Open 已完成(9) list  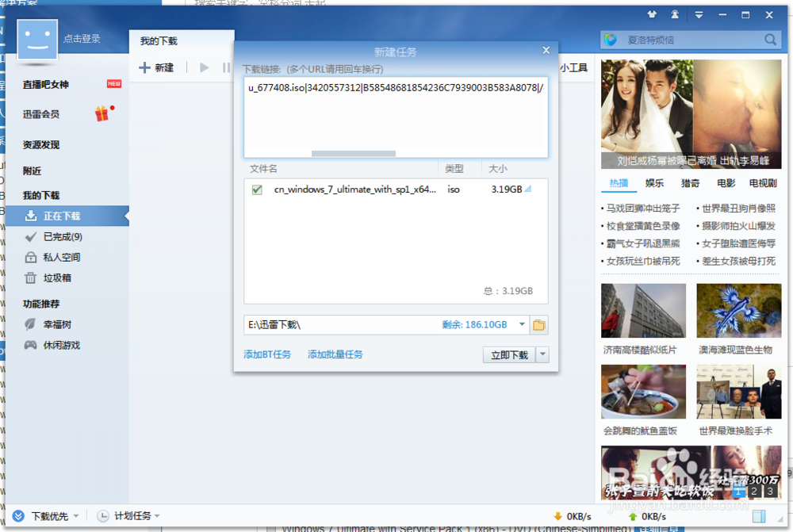63,237
